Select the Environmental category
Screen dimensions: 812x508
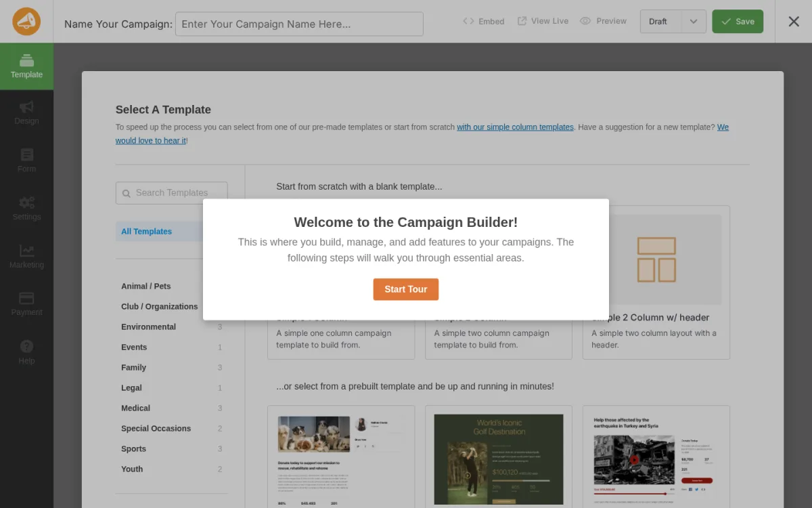tap(172, 327)
